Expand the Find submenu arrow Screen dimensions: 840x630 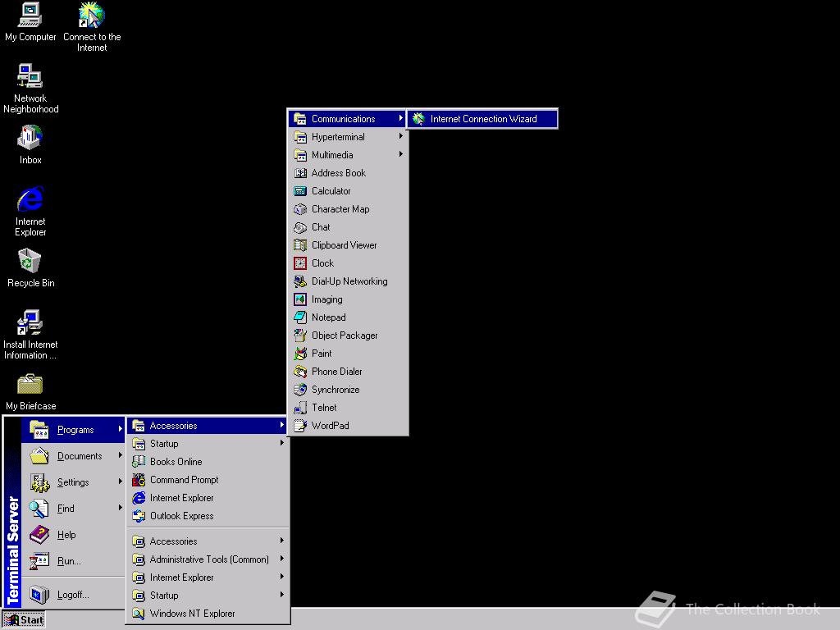(120, 508)
